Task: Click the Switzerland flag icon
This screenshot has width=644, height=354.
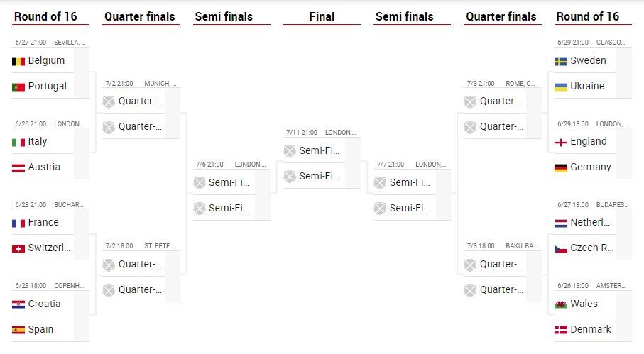Action: [x=18, y=249]
